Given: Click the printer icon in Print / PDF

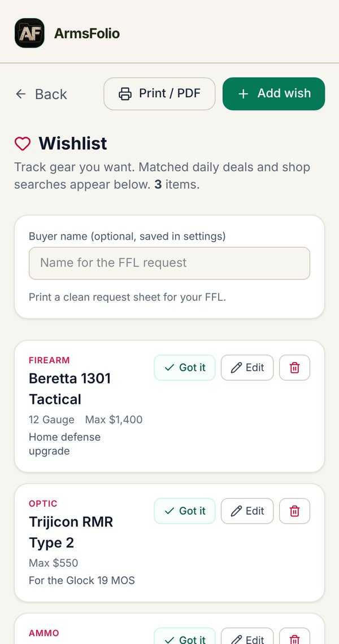Looking at the screenshot, I should point(125,94).
